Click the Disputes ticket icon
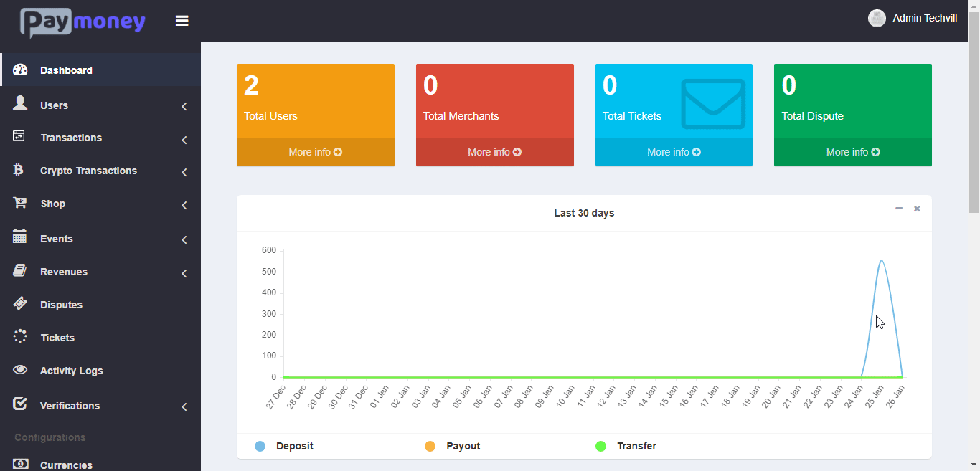Image resolution: width=980 pixels, height=471 pixels. click(x=20, y=304)
